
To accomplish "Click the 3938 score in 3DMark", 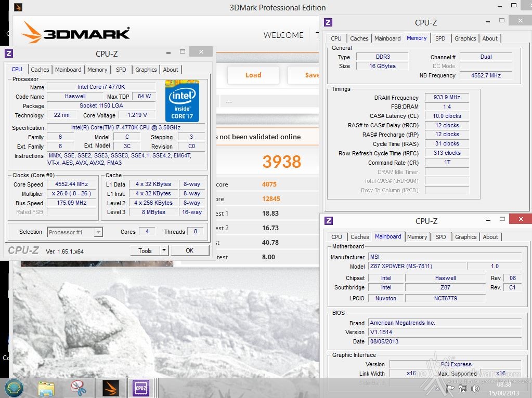I will coord(282,162).
